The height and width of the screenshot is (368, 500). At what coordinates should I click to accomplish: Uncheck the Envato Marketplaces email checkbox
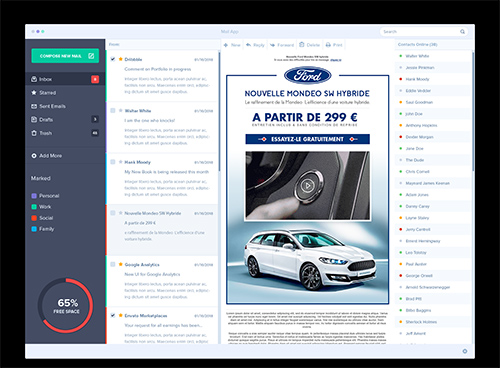coord(113,315)
